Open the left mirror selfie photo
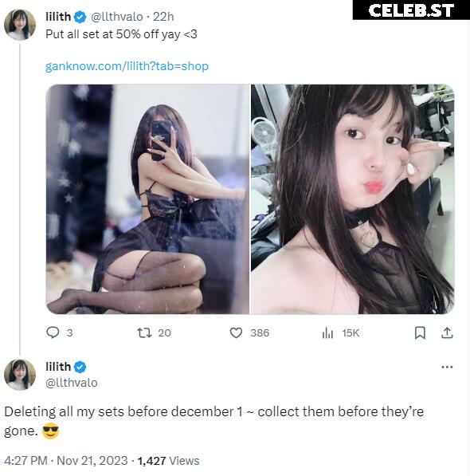This screenshot has height=476, width=470. click(x=147, y=199)
